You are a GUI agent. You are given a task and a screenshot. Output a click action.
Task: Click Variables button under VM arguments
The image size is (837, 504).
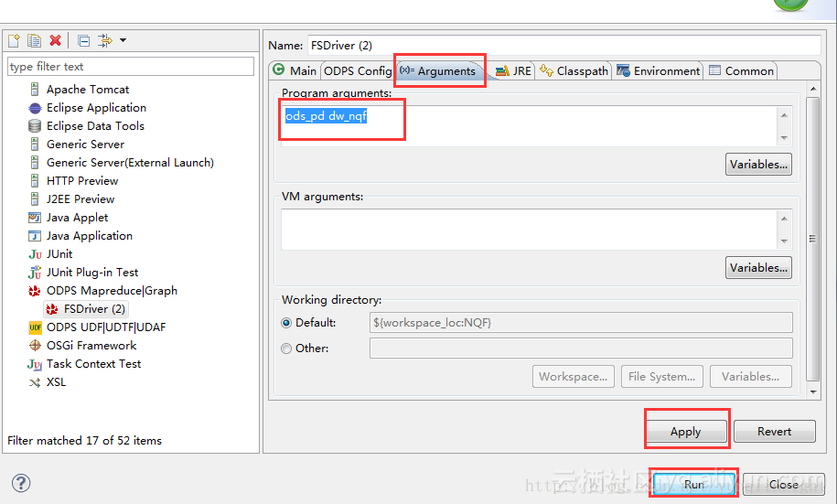point(758,267)
